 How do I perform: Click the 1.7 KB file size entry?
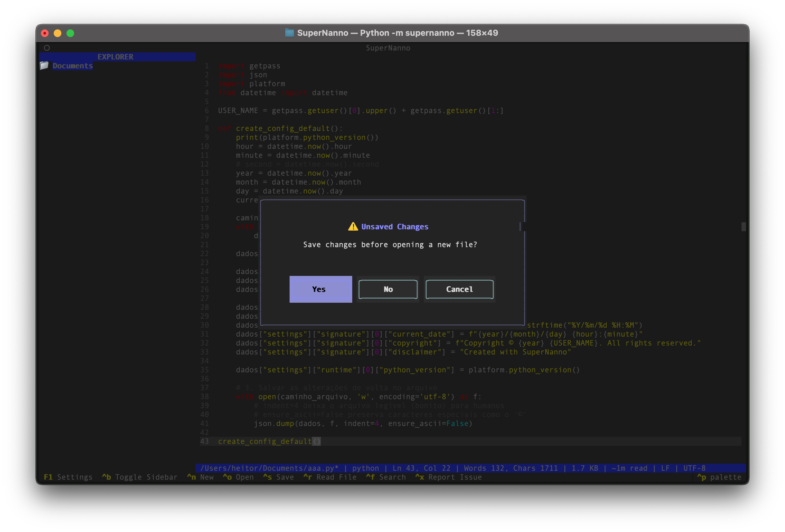point(585,468)
